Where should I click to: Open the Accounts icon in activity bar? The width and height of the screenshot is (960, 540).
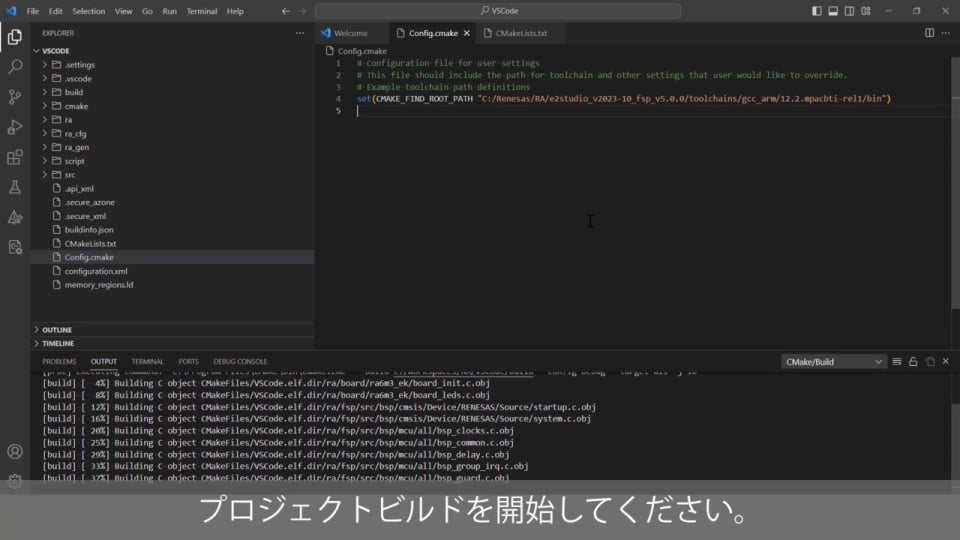[15, 452]
